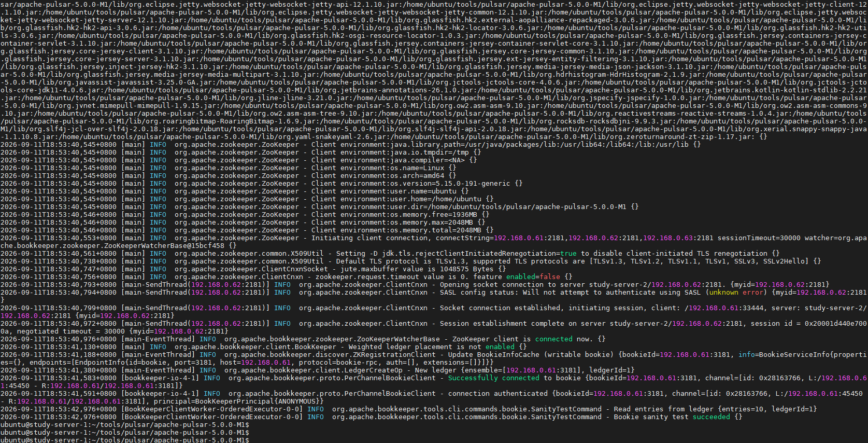Screen dimensions: 868x443
Task: Click 'Weighted ledger placement is not enabled'
Action: [432, 347]
